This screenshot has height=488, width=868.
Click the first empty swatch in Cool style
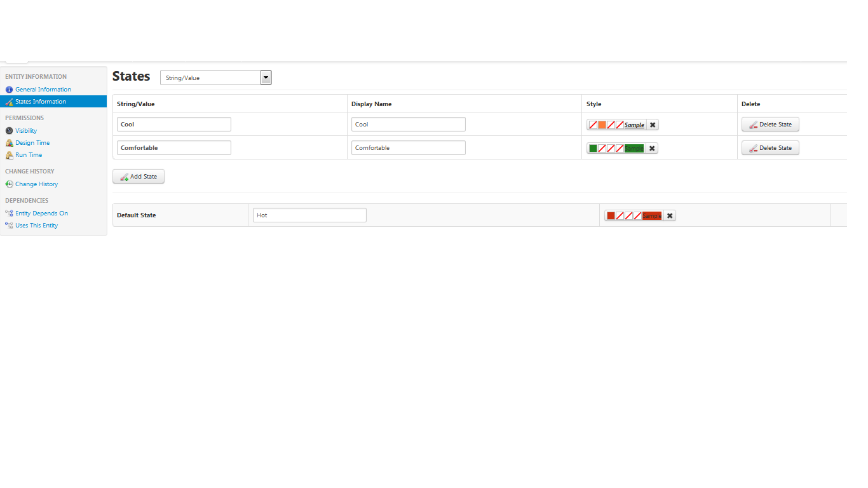593,125
